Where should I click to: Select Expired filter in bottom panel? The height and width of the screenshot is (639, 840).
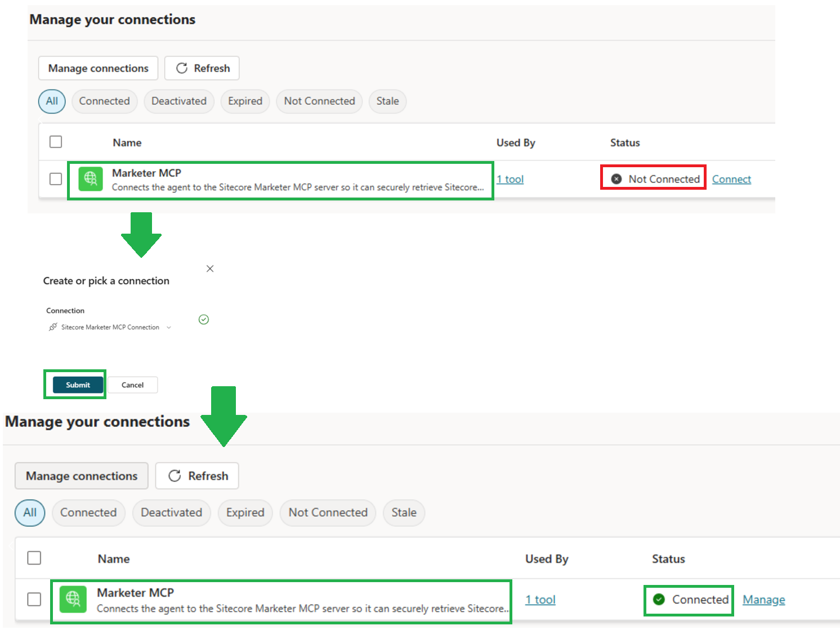click(x=245, y=513)
